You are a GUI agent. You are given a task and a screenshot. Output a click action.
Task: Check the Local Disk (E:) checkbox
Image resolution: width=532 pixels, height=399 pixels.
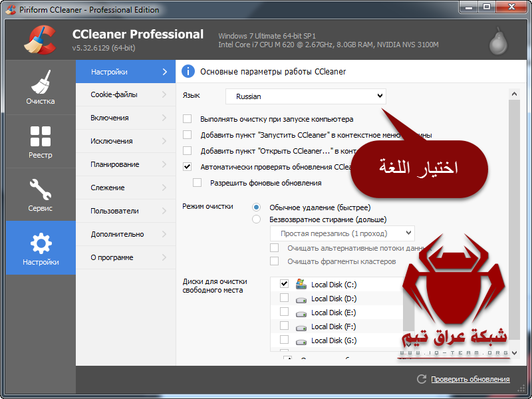coord(284,311)
